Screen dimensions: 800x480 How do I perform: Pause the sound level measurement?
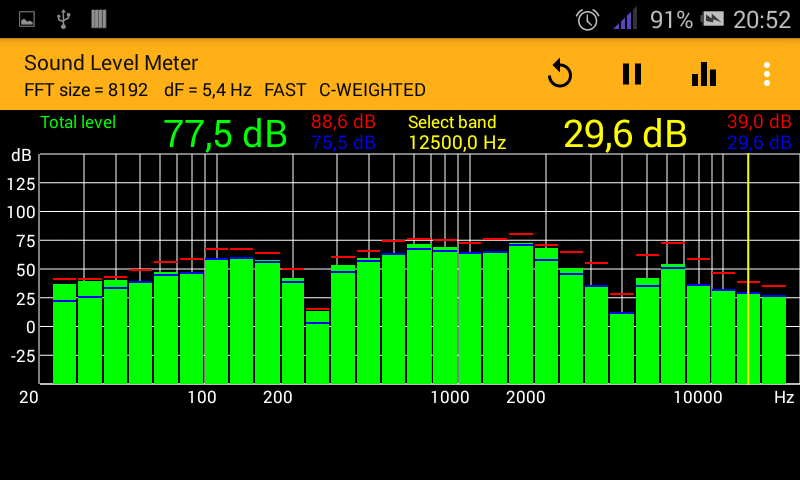632,74
